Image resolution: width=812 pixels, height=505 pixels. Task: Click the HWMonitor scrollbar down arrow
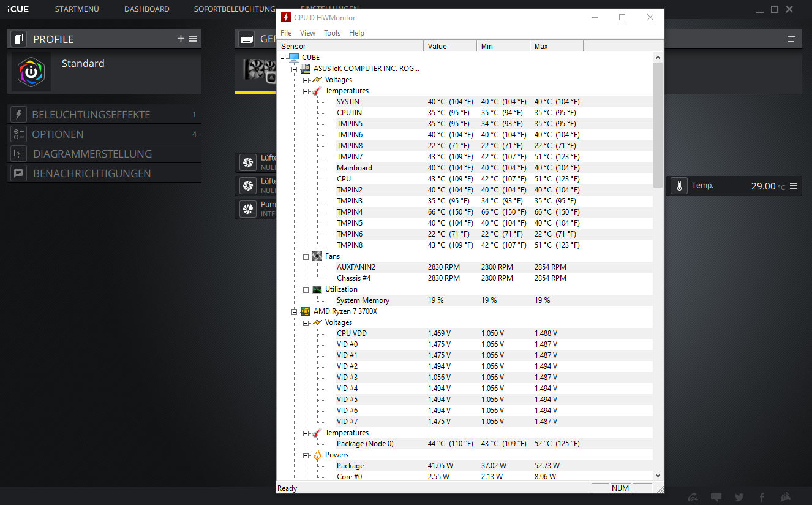click(x=658, y=475)
